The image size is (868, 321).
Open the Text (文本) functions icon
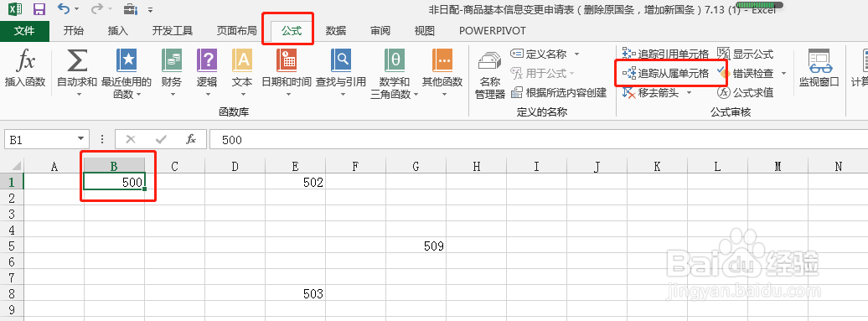click(x=242, y=61)
